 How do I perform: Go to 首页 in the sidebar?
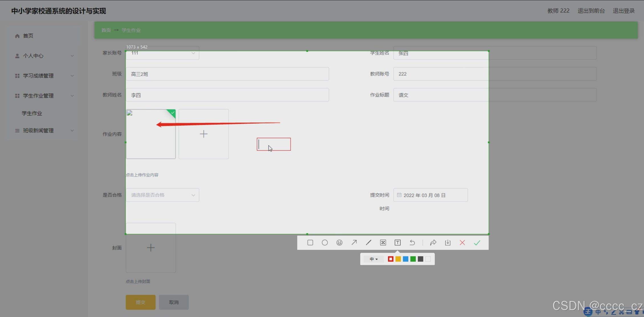[x=28, y=36]
